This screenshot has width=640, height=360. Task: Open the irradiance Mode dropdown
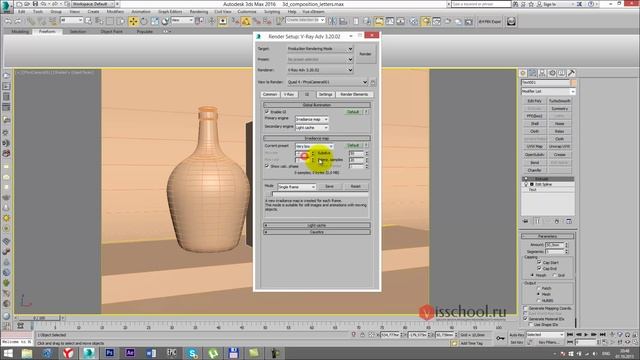[297, 187]
